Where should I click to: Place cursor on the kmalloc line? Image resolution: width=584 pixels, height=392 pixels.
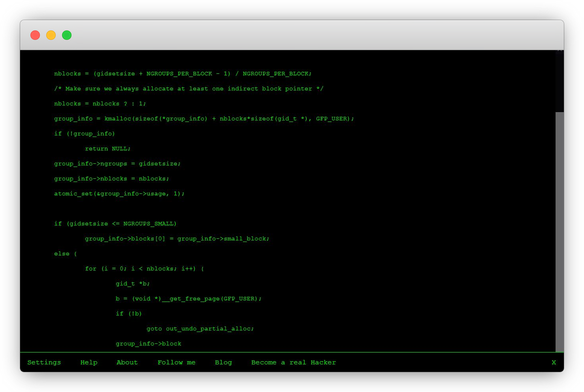click(204, 118)
